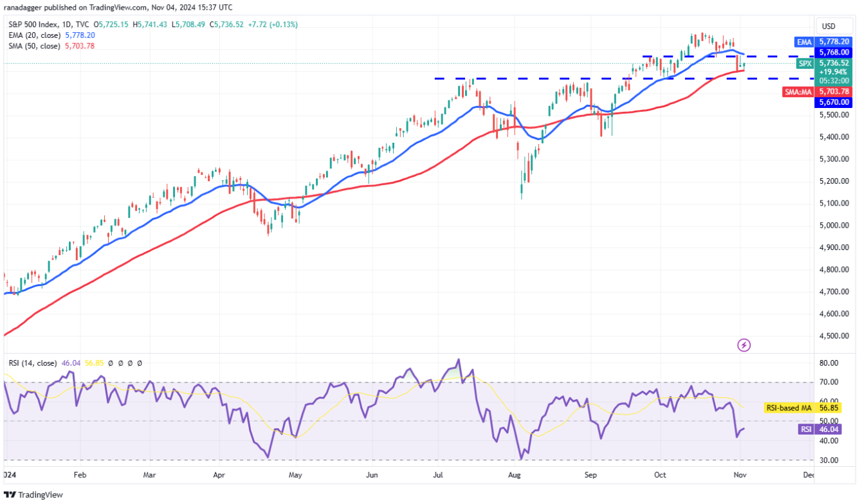This screenshot has width=860, height=504.
Task: Click the high value H5,741.43
Action: (150, 24)
